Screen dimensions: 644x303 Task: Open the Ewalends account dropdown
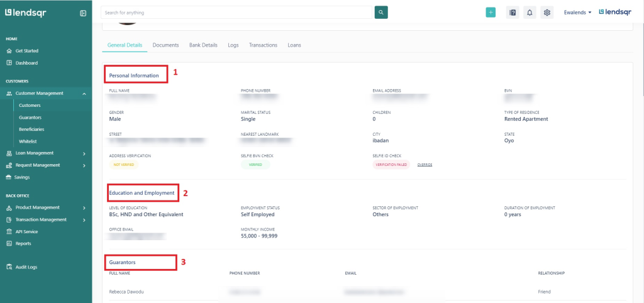577,13
